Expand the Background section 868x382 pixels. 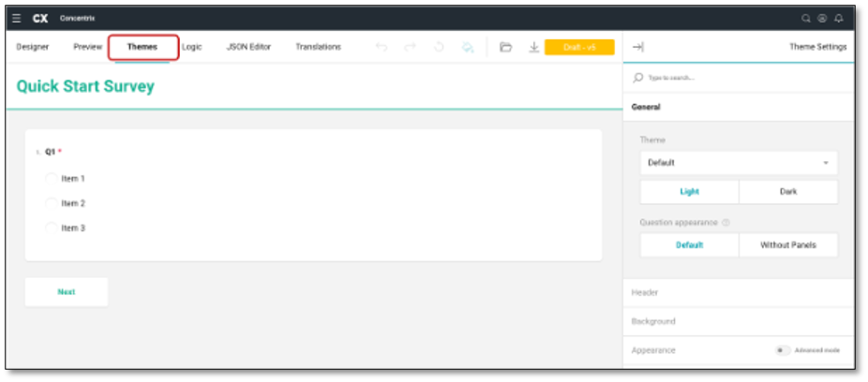pyautogui.click(x=739, y=321)
